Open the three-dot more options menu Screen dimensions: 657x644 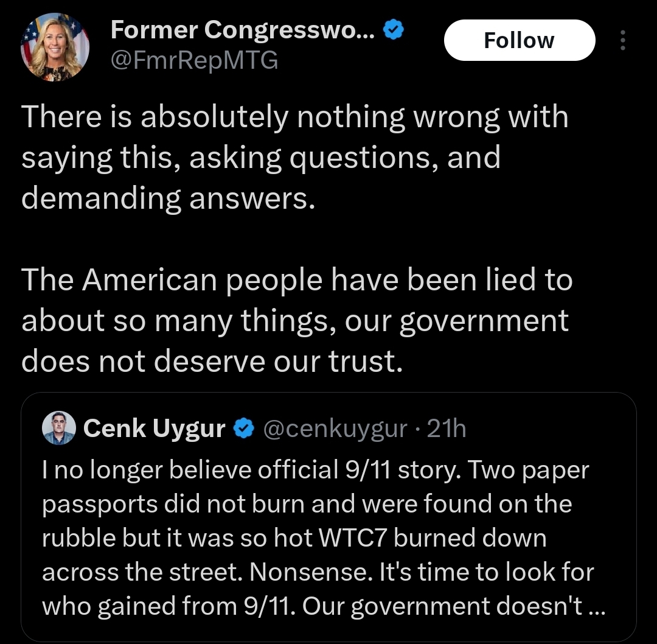622,40
